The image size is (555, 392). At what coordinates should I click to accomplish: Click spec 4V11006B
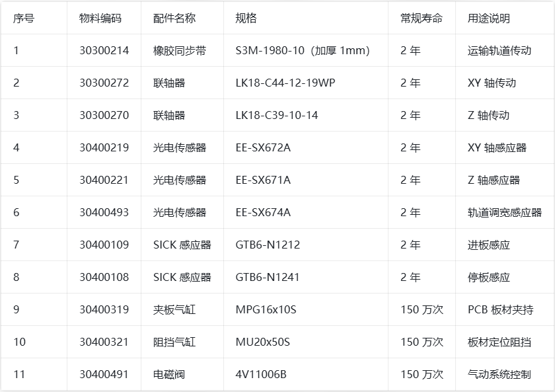[x=261, y=375]
